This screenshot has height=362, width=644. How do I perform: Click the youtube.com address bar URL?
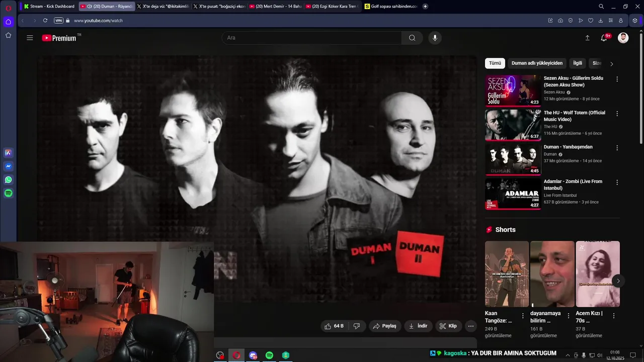coord(98,21)
